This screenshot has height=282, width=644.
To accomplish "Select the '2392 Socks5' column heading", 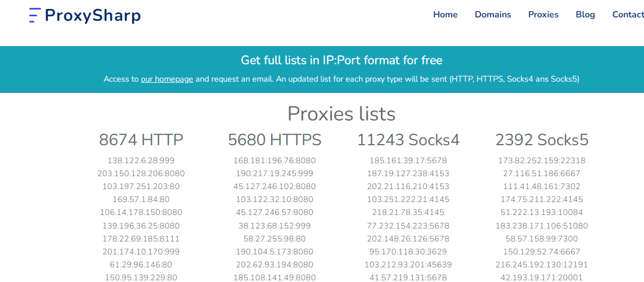I will 542,140.
